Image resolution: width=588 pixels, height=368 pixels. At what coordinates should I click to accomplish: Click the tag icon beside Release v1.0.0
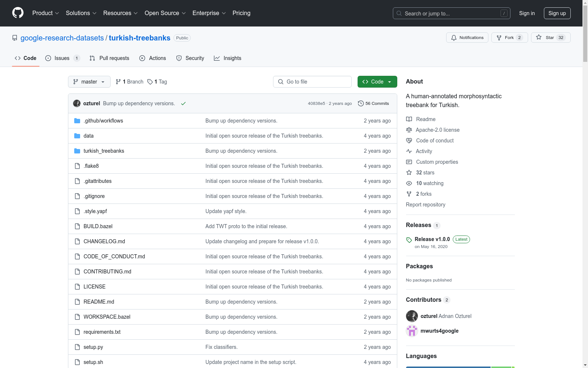coord(409,240)
